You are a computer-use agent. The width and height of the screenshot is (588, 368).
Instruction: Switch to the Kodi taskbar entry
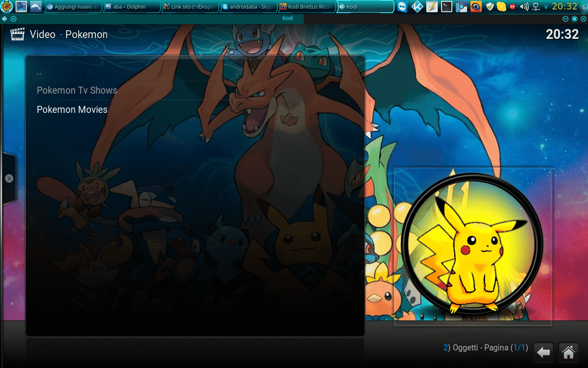pyautogui.click(x=365, y=7)
